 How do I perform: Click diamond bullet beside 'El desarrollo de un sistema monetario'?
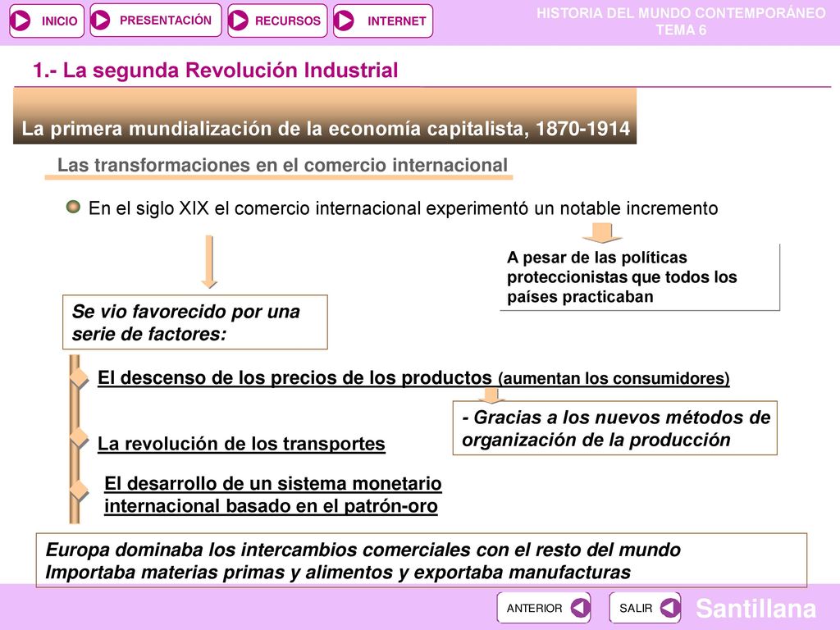click(79, 491)
